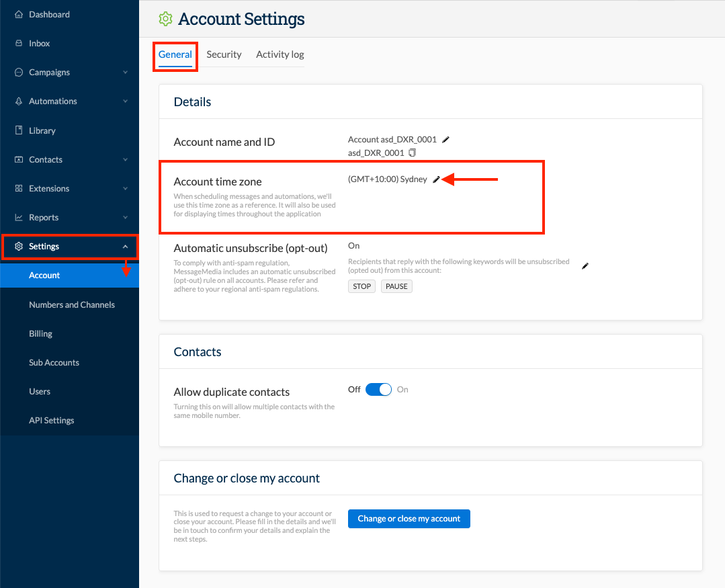The width and height of the screenshot is (725, 588).
Task: Select Account under Settings
Action: point(69,275)
